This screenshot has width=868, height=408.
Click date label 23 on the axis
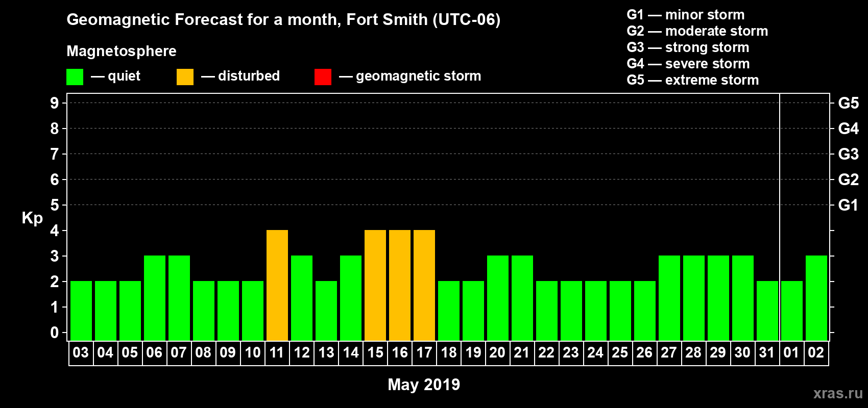point(571,352)
